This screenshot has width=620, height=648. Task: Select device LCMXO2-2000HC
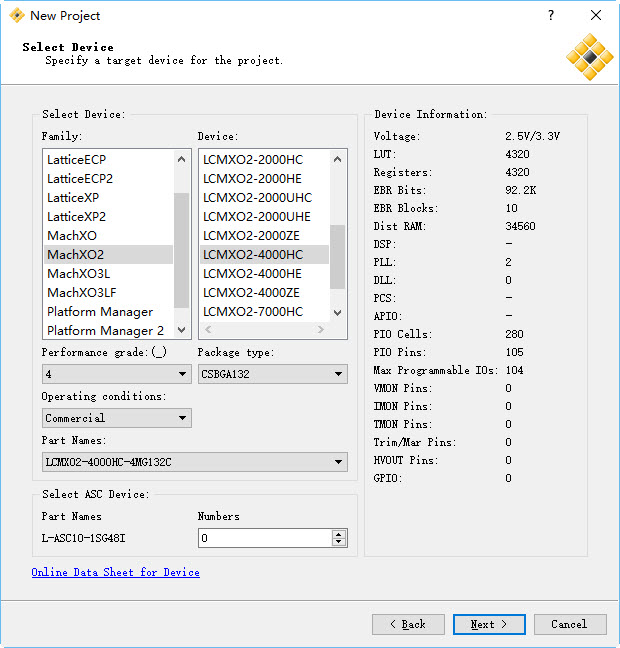(265, 160)
